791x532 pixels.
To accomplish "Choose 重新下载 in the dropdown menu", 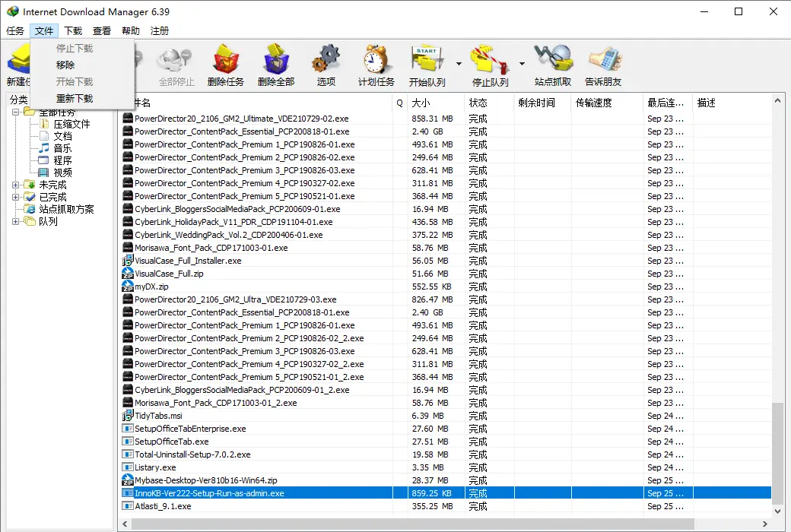I will 83,98.
